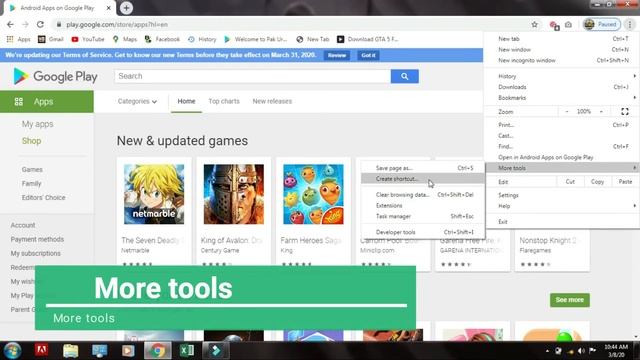Click the green See more button
The image size is (640, 360).
click(x=570, y=300)
